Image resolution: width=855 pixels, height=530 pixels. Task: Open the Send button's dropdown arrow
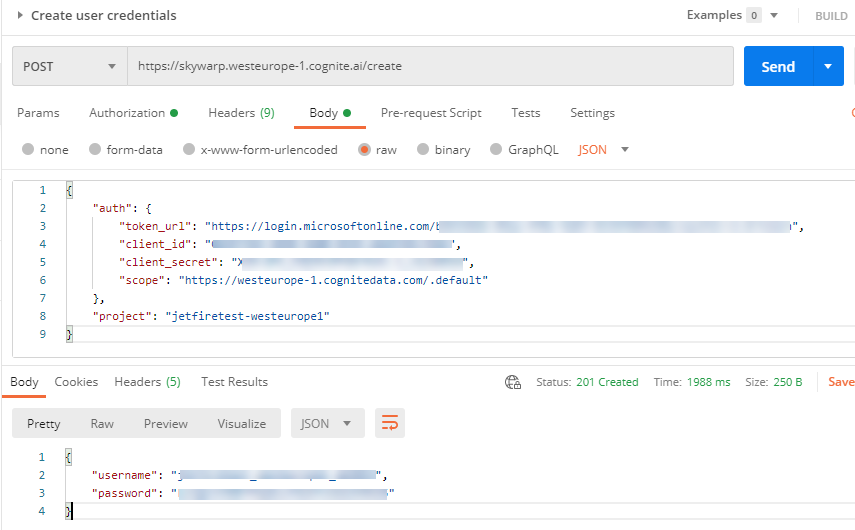(x=828, y=67)
